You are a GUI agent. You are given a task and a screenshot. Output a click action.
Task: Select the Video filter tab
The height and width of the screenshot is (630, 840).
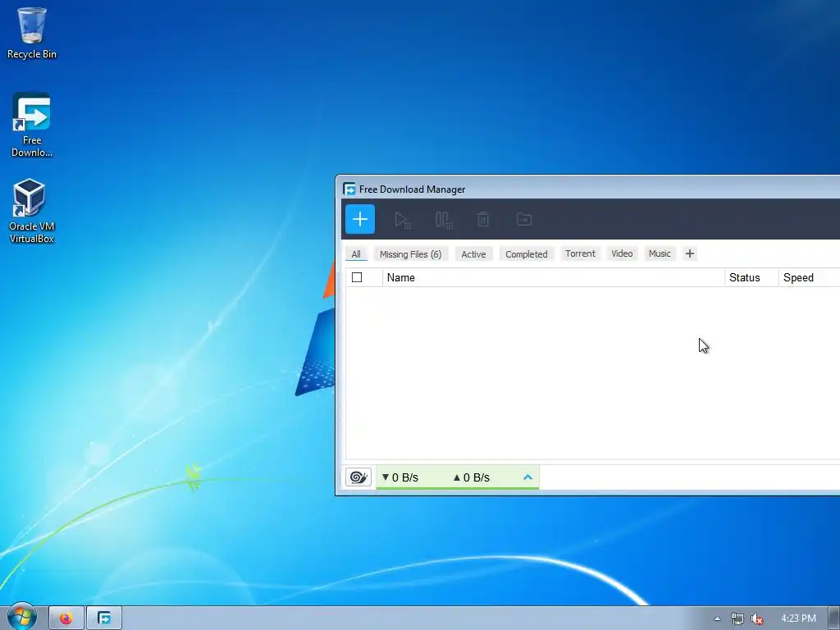(622, 253)
